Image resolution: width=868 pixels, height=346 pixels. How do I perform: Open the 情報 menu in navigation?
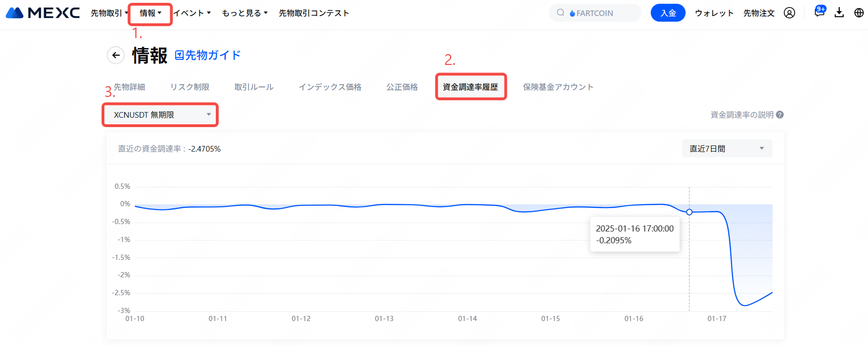tap(150, 13)
